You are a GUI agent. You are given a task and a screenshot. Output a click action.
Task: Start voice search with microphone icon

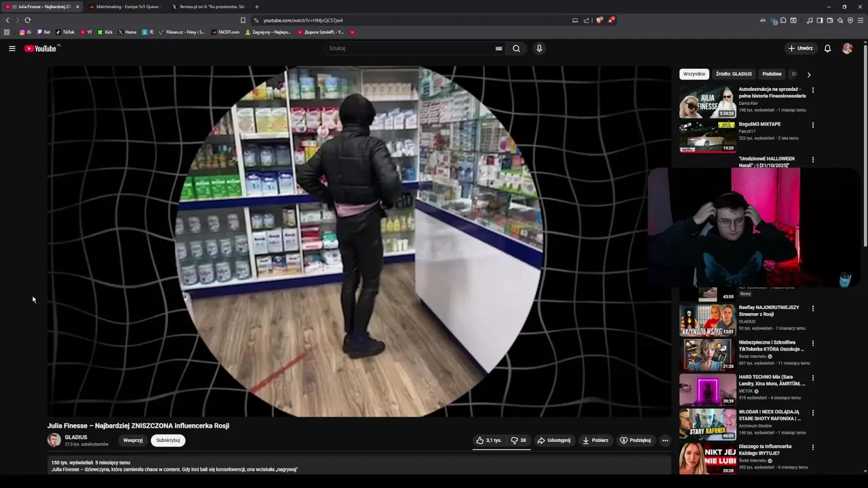pos(539,48)
